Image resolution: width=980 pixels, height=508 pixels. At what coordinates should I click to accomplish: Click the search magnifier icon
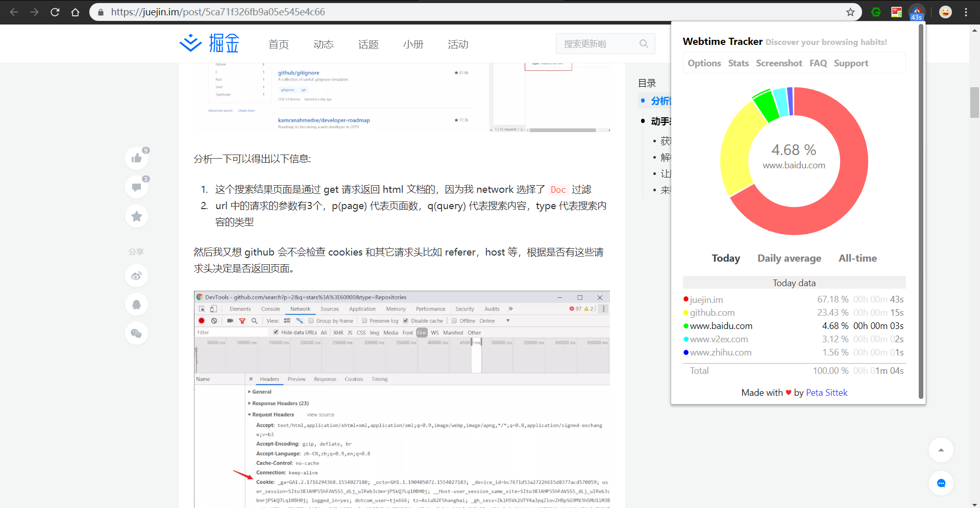coord(644,44)
